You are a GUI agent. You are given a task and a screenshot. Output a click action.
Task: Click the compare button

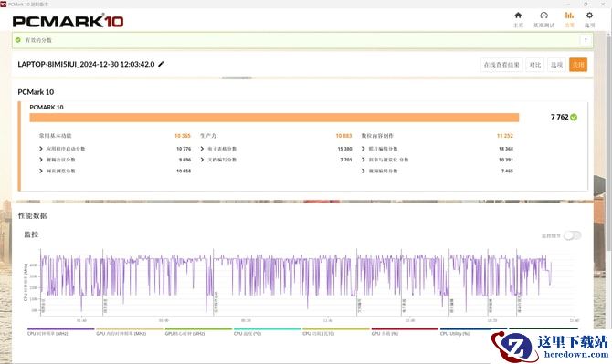click(x=535, y=65)
